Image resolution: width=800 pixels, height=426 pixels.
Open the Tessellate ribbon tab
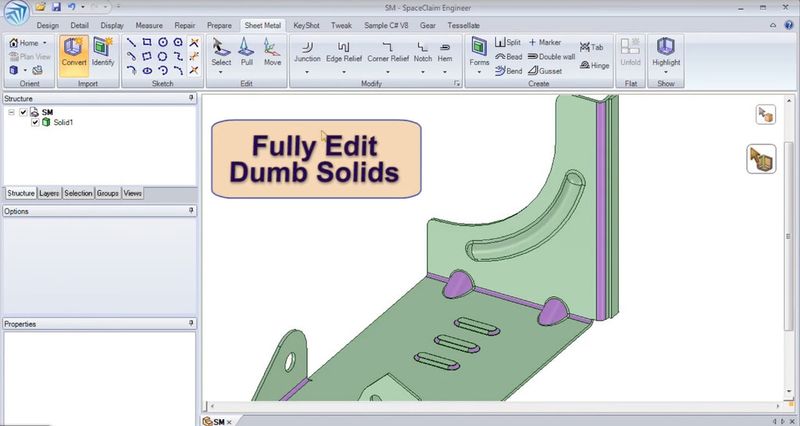(x=463, y=25)
